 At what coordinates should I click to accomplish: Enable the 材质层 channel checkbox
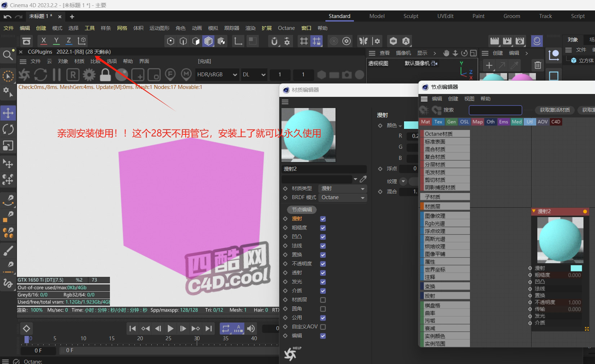tap(323, 300)
